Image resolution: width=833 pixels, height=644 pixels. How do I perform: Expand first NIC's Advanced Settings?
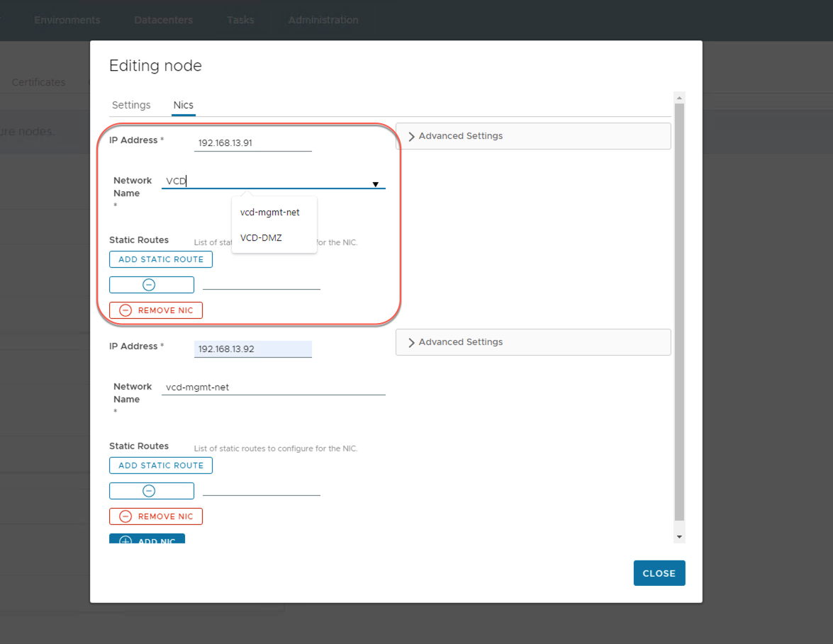click(x=412, y=136)
